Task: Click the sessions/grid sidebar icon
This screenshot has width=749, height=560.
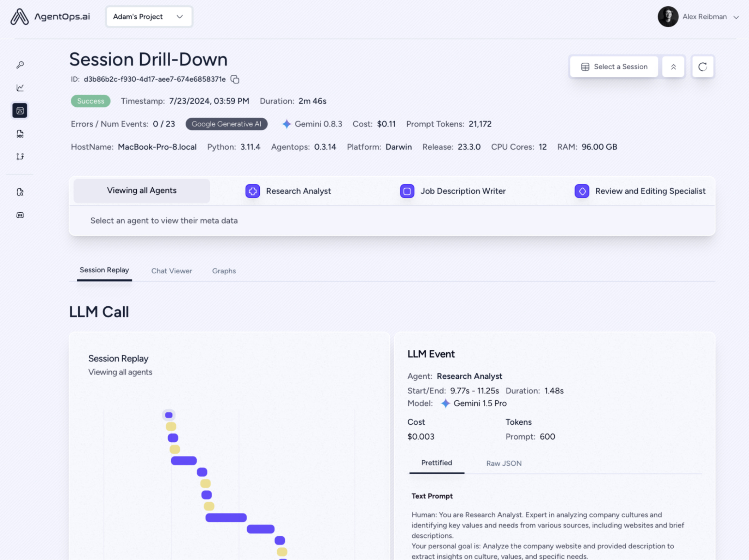Action: pos(19,111)
